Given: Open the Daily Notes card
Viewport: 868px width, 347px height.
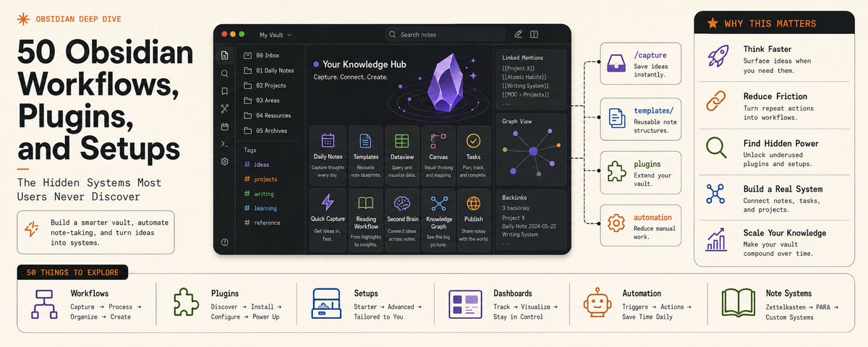Looking at the screenshot, I should [x=328, y=155].
